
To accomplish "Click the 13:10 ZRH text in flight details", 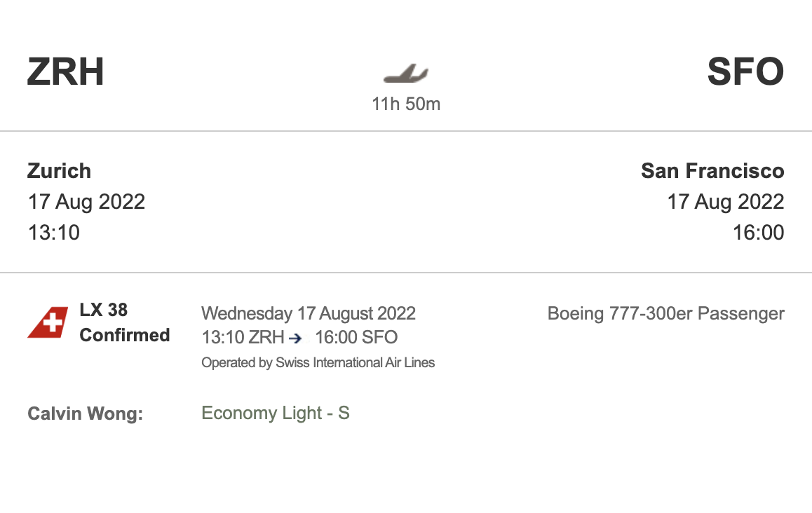I will [x=243, y=338].
